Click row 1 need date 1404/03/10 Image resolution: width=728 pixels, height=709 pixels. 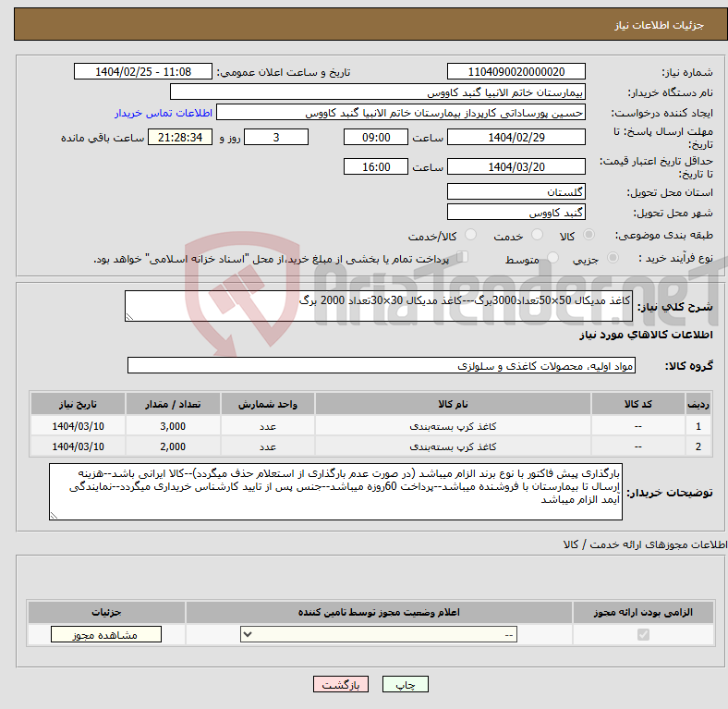pyautogui.click(x=78, y=426)
